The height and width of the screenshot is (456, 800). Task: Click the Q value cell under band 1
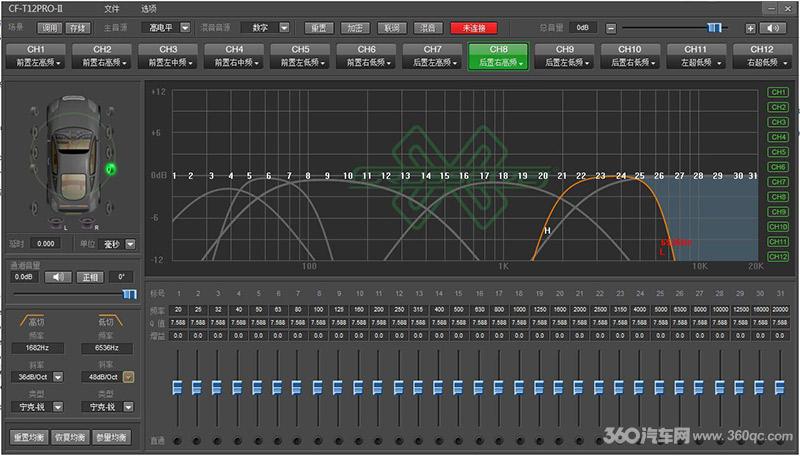pyautogui.click(x=178, y=323)
